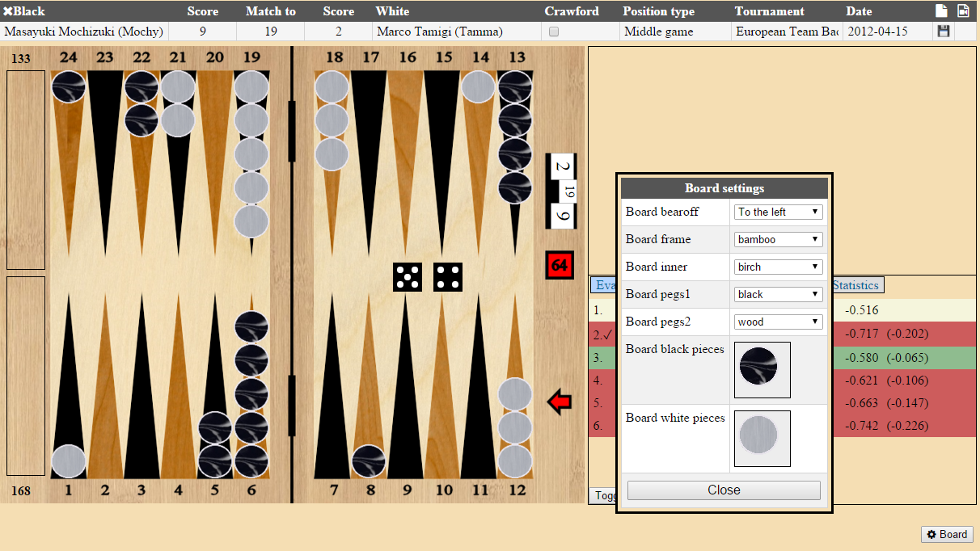
Task: Pick the Board white pieces swatch
Action: pyautogui.click(x=762, y=438)
